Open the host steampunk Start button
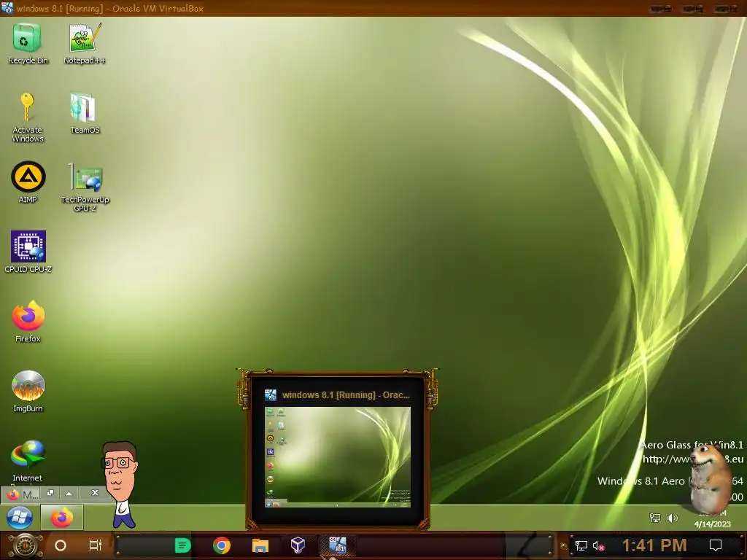The height and width of the screenshot is (560, 747). [26, 545]
